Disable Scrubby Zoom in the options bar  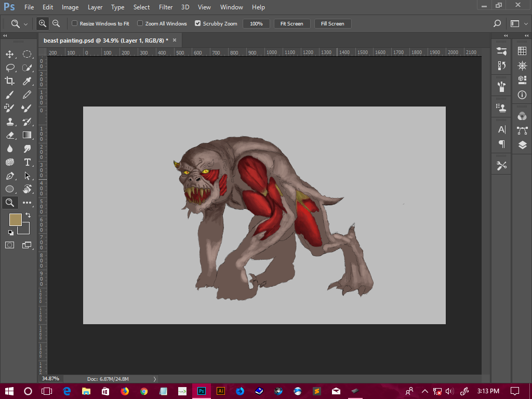click(x=198, y=23)
